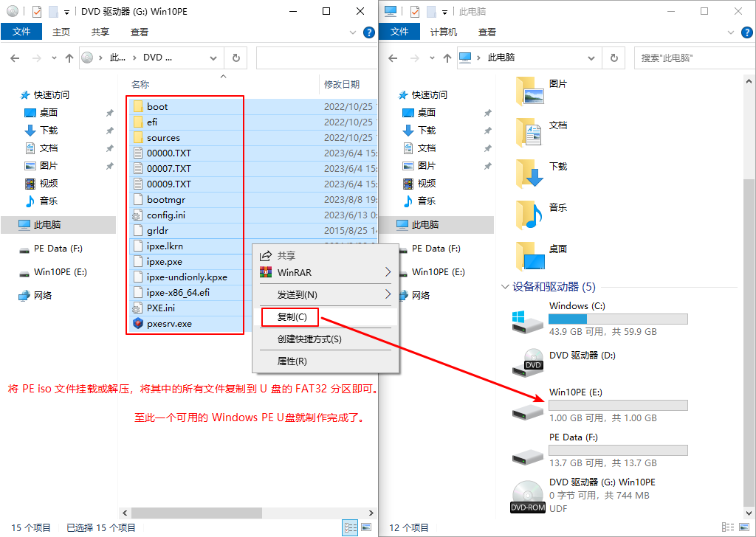Open DVD drive (D:) in This PC
Viewport: 756px width, 537px height.
click(x=564, y=362)
